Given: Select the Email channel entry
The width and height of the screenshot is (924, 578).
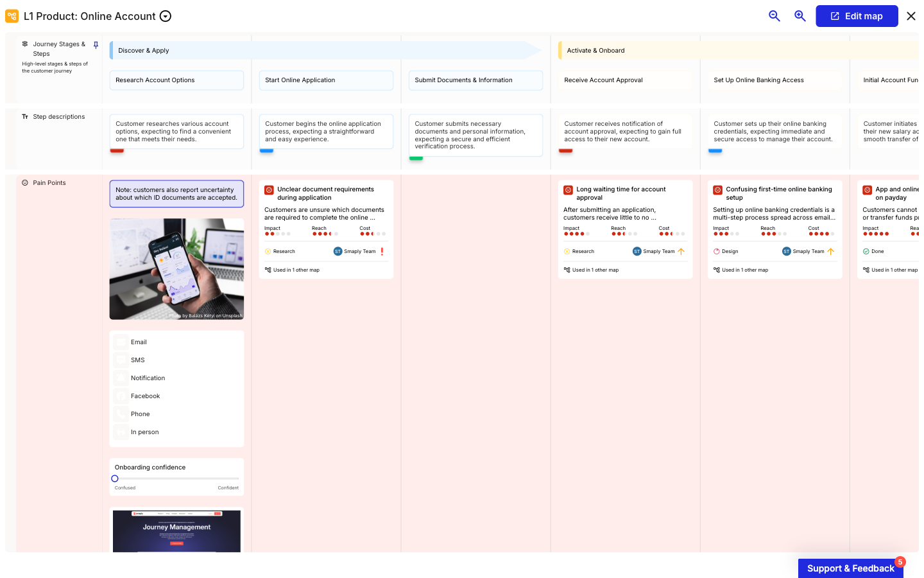Looking at the screenshot, I should tap(176, 342).
